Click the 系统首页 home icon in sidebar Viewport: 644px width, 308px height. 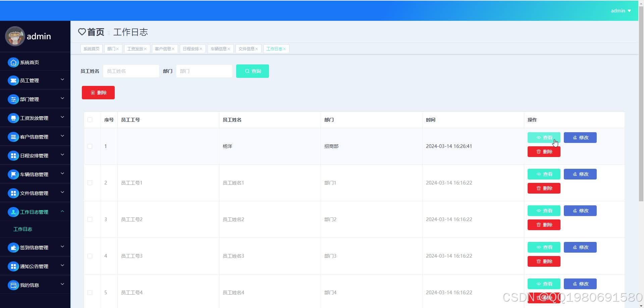pyautogui.click(x=13, y=62)
